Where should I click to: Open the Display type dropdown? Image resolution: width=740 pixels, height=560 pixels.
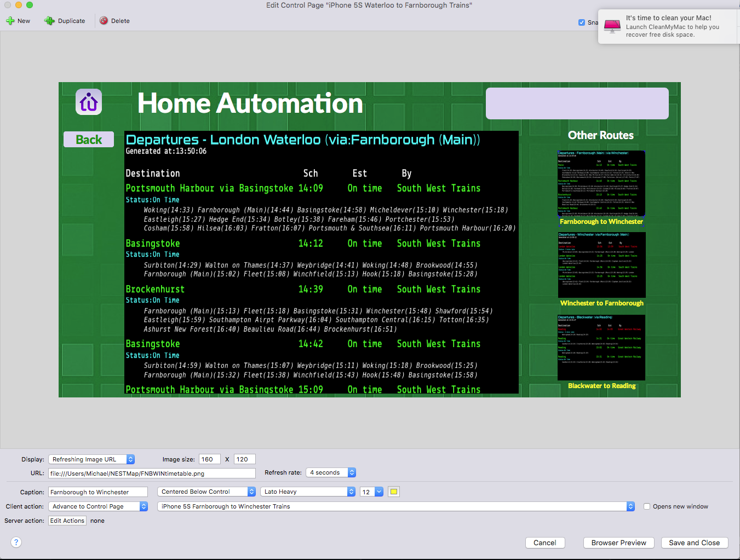point(91,459)
